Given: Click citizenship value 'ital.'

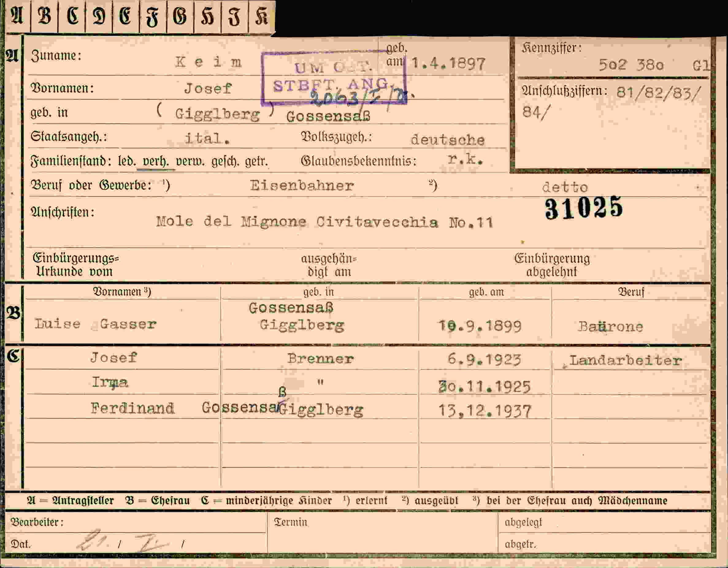Looking at the screenshot, I should [207, 138].
